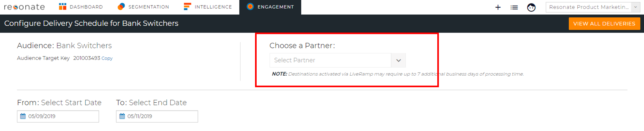The width and height of the screenshot is (644, 131).
Task: Click the 05/11/2019 end date field
Action: 157,116
